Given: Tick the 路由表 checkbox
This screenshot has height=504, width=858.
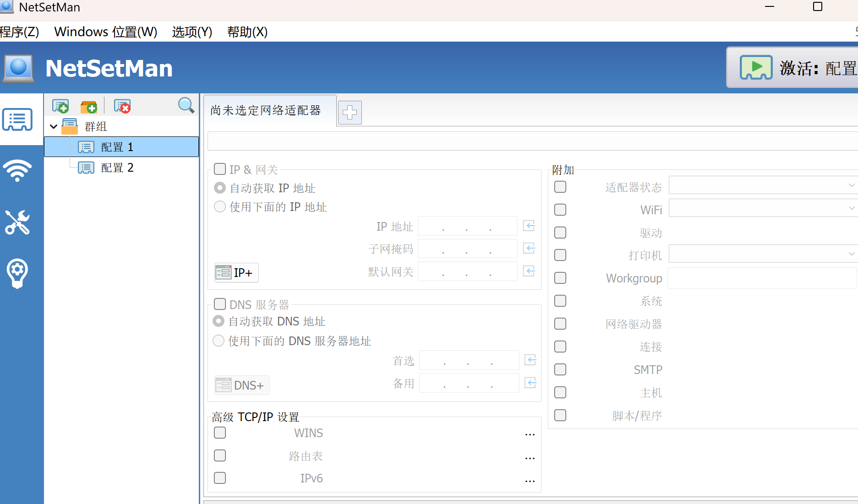Looking at the screenshot, I should pyautogui.click(x=220, y=455).
